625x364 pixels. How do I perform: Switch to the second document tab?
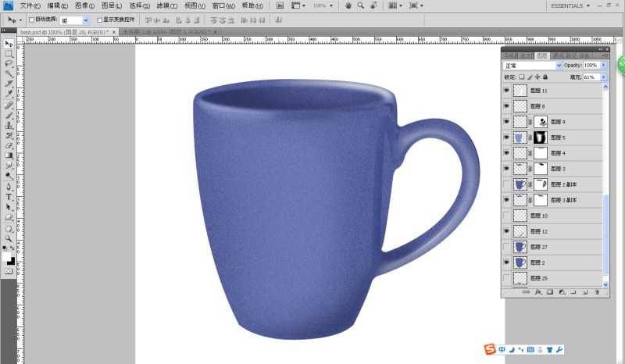pos(169,31)
